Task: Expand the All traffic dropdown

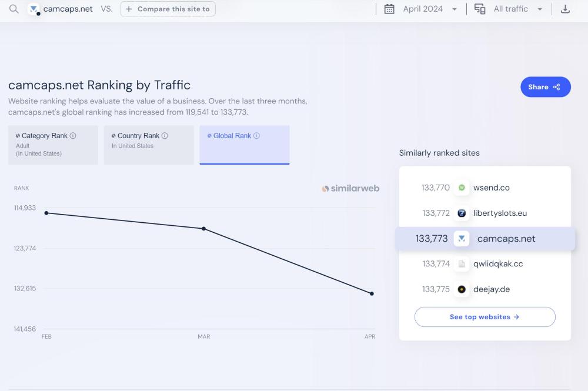Action: coord(517,9)
